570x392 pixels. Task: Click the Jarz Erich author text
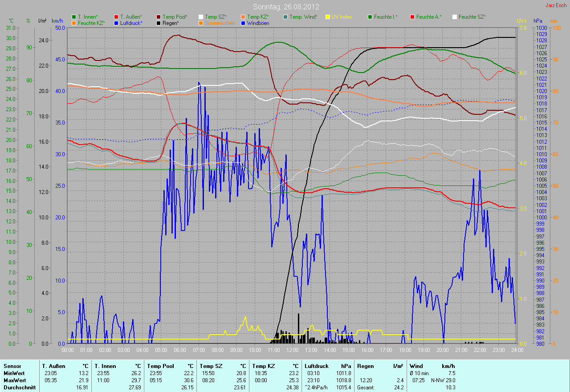click(x=556, y=5)
